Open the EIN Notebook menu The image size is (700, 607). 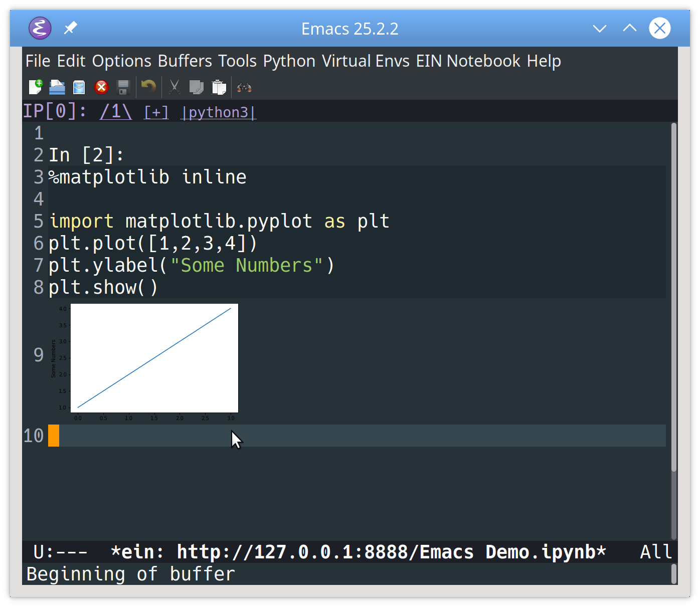pos(469,61)
